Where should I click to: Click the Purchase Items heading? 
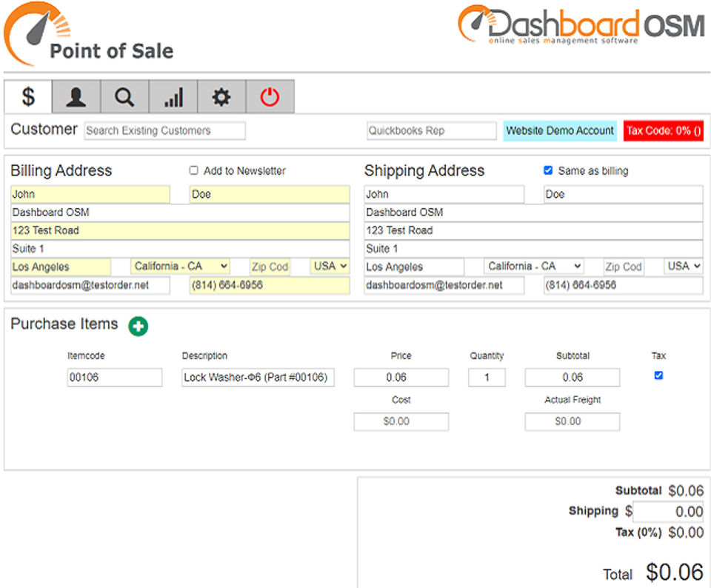click(64, 324)
